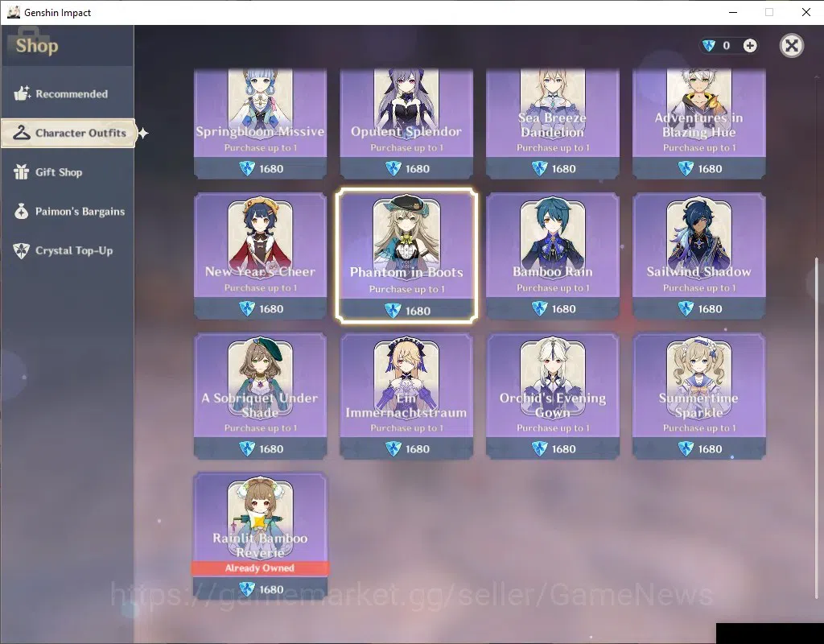This screenshot has height=644, width=824.
Task: Click the Paimon's Bargains bag icon
Action: pyautogui.click(x=22, y=212)
